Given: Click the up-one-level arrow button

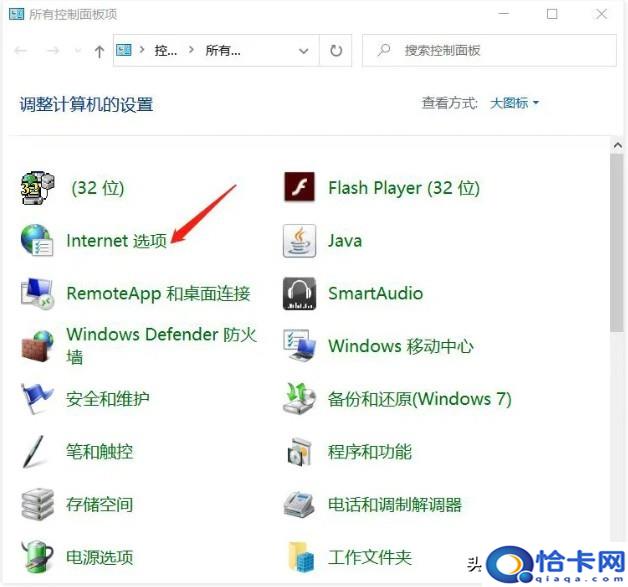Looking at the screenshot, I should (x=98, y=51).
